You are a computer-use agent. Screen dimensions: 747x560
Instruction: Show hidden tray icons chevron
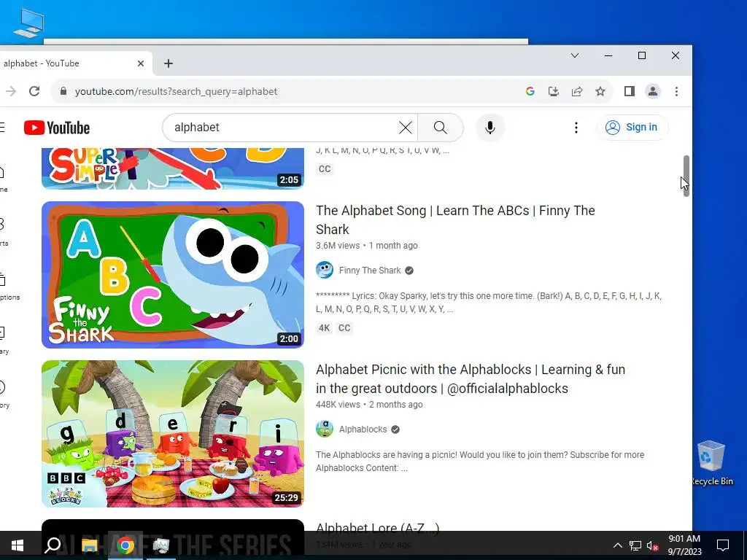(617, 545)
